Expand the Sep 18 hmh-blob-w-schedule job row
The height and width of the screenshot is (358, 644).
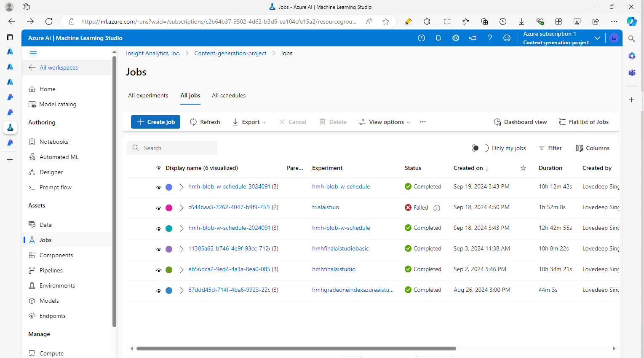click(x=182, y=229)
